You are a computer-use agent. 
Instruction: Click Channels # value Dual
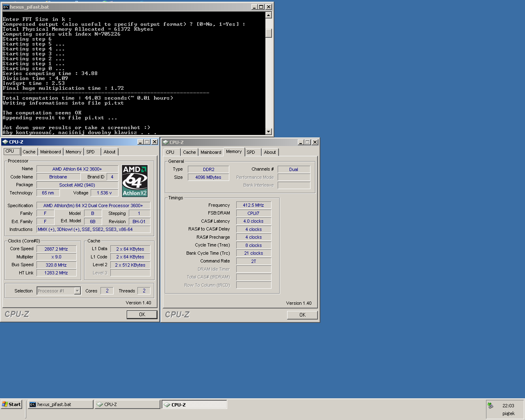point(294,169)
